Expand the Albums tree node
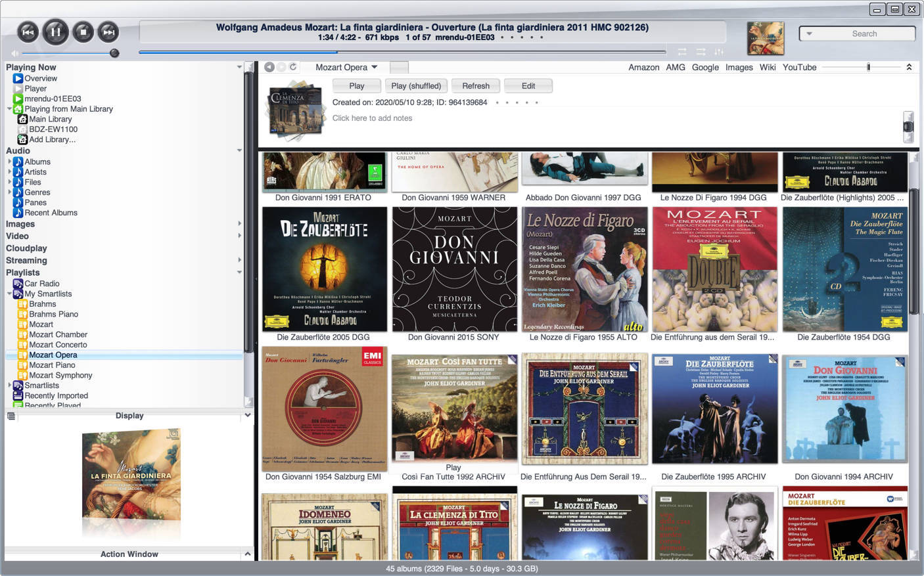Image resolution: width=924 pixels, height=576 pixels. [x=9, y=162]
